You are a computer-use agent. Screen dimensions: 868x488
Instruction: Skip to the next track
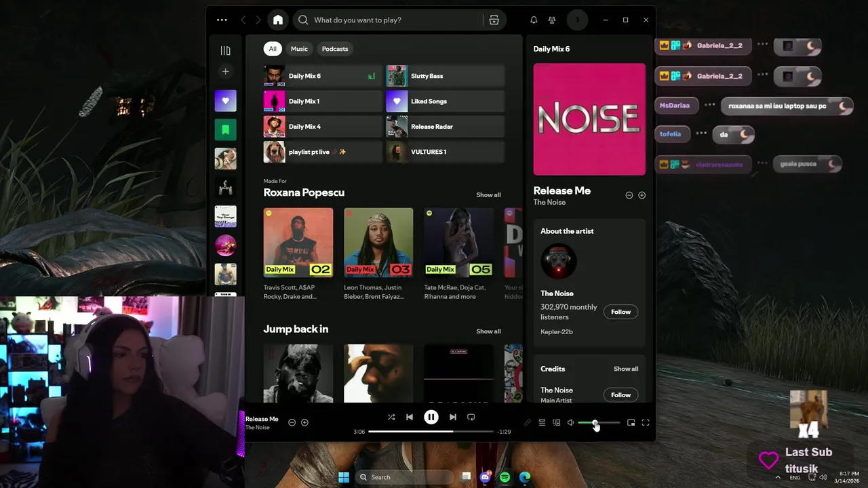click(452, 418)
